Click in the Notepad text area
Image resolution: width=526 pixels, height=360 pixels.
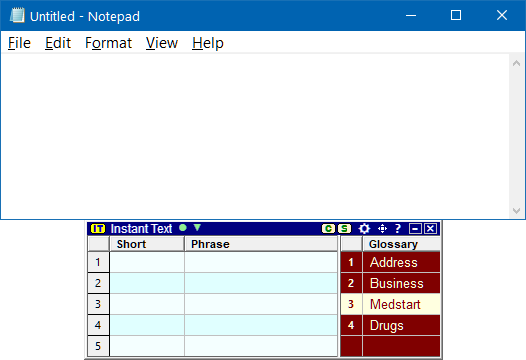tap(255, 136)
